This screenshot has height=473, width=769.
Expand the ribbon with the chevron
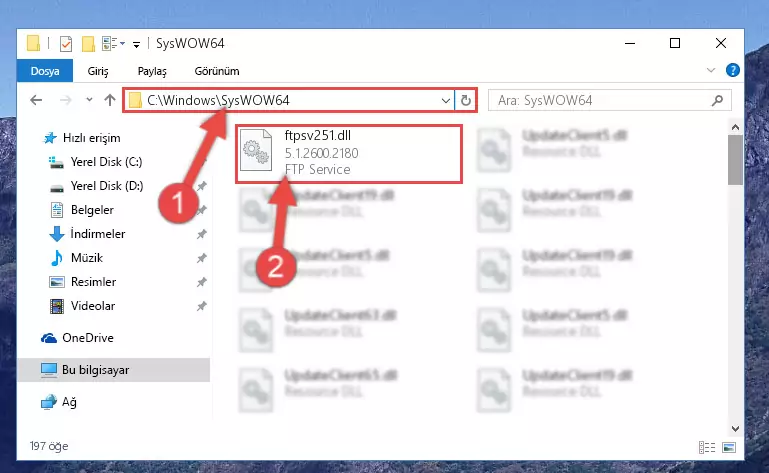(x=711, y=71)
